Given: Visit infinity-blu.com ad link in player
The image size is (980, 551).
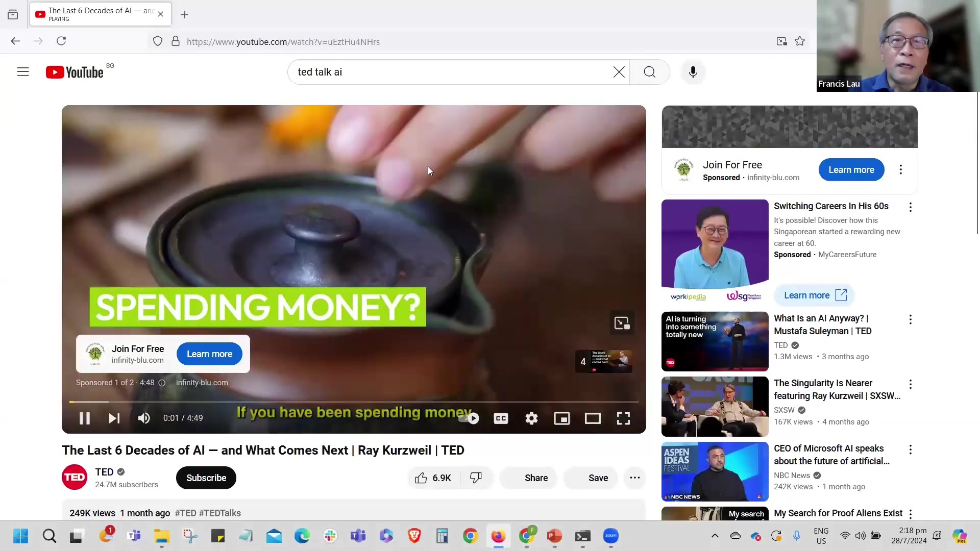Looking at the screenshot, I should 202,383.
